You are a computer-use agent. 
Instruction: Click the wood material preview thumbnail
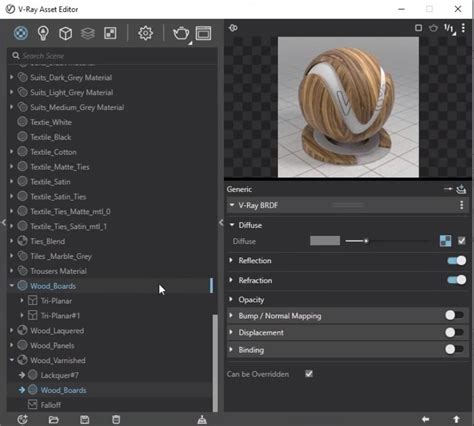[x=348, y=107]
